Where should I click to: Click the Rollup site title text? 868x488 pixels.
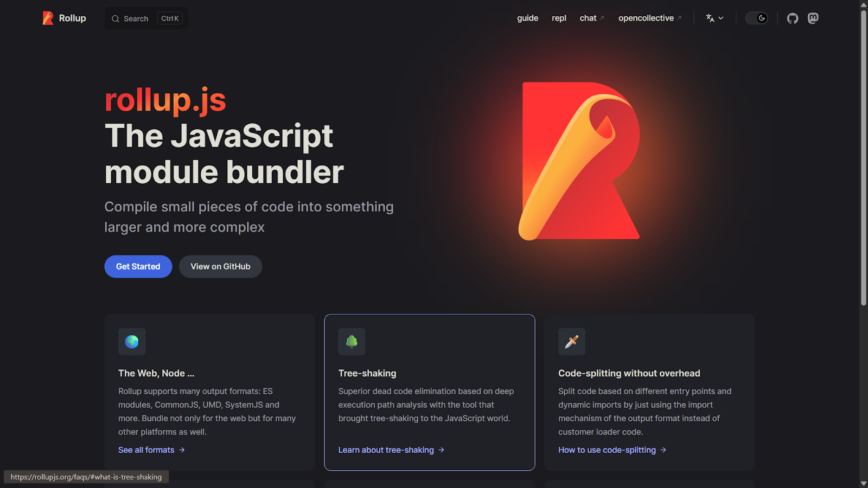tap(72, 18)
